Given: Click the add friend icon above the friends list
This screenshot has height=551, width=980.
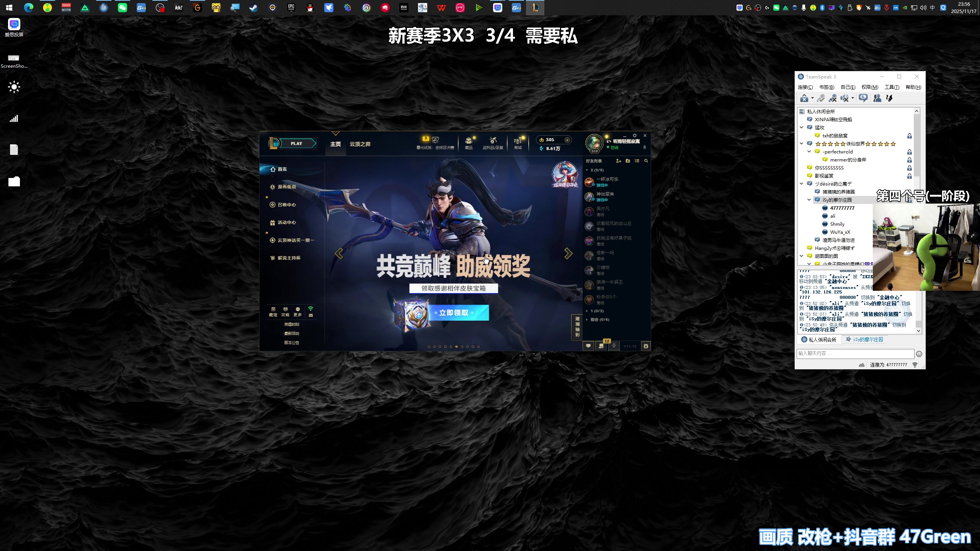Looking at the screenshot, I should (618, 161).
